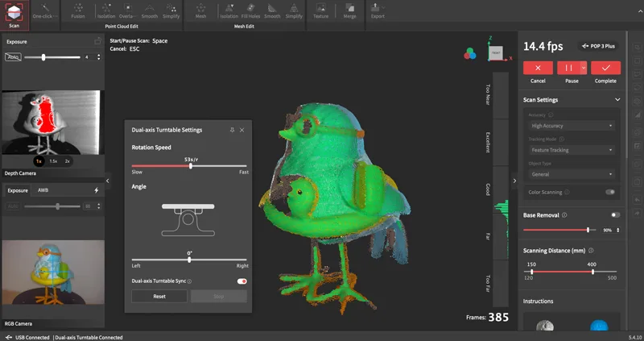Open the Pause button dropdown arrow
The height and width of the screenshot is (341, 644).
[x=584, y=68]
